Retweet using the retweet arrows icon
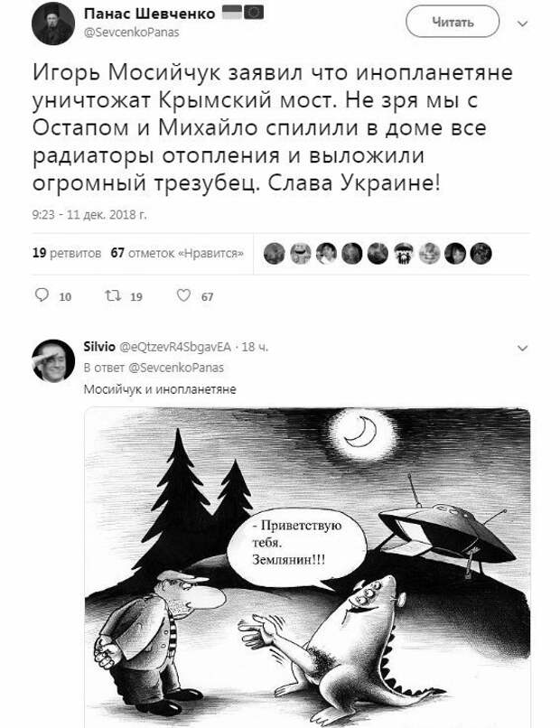Screen dimensions: 560x728 113,295
